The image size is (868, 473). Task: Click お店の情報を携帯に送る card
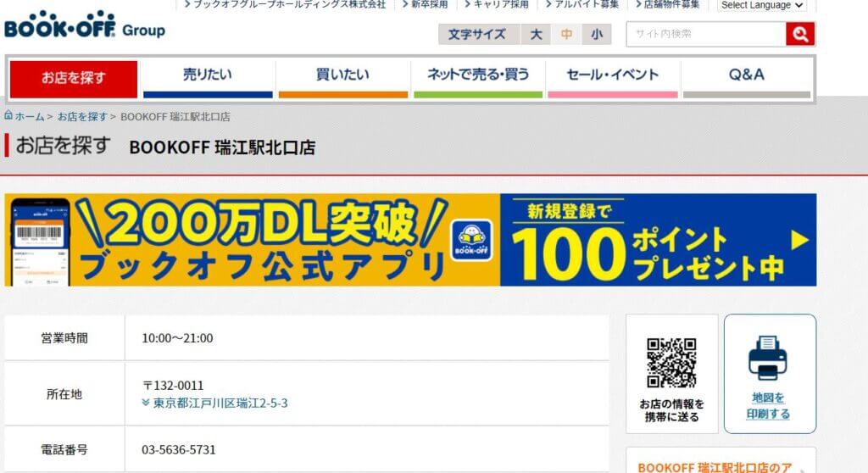672,374
